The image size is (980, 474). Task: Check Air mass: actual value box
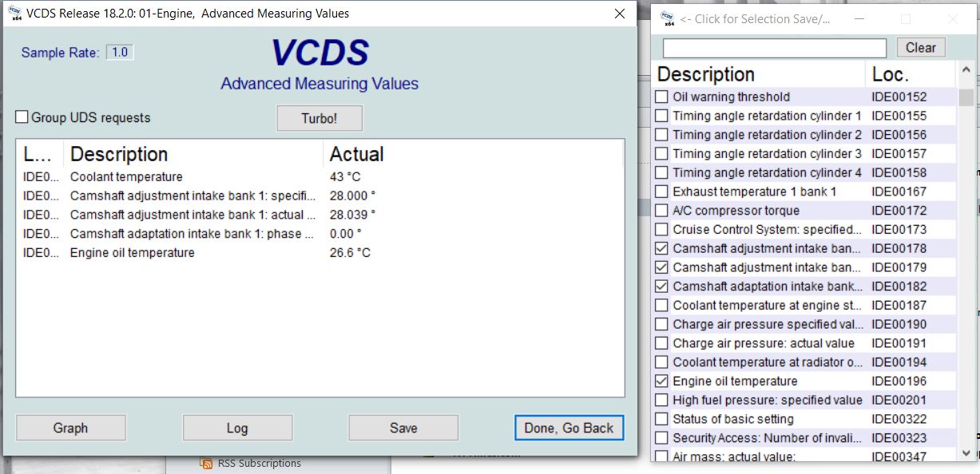pos(661,456)
